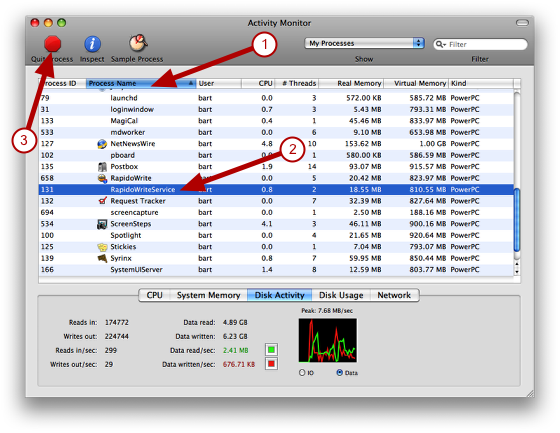This screenshot has width=560, height=433.
Task: Click the Request Tracker checkmark icon
Action: point(102,201)
